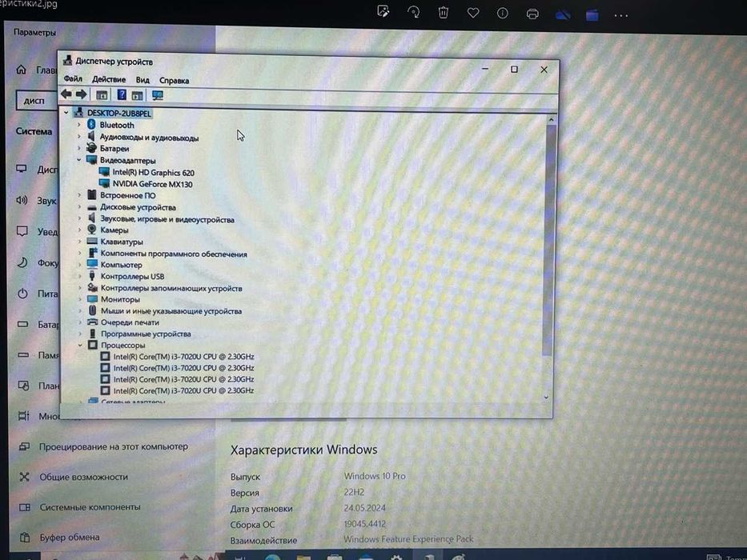Click the DESKTOP-2UB8PEL computer icon

click(78, 113)
